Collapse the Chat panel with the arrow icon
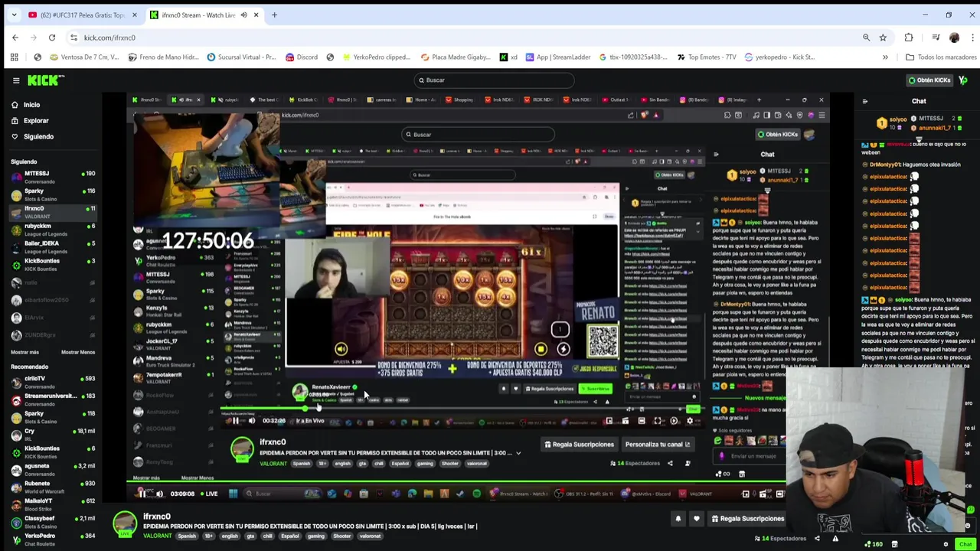Image resolution: width=980 pixels, height=551 pixels. point(865,101)
